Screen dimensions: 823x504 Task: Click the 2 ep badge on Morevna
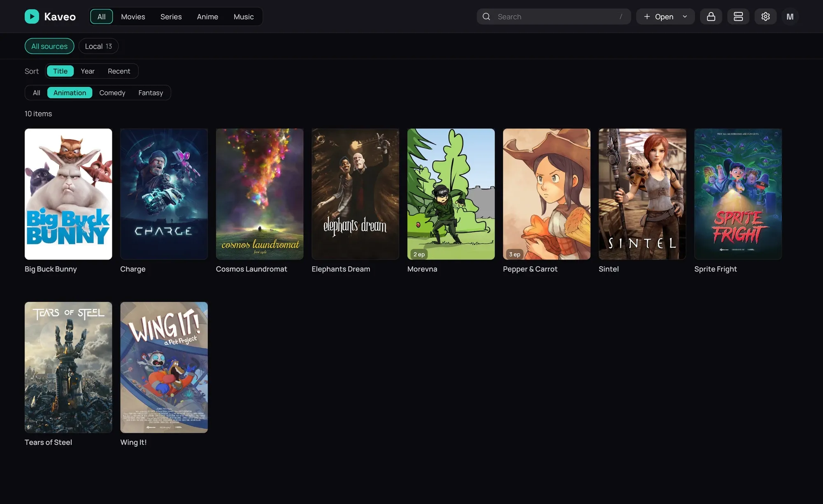click(419, 254)
